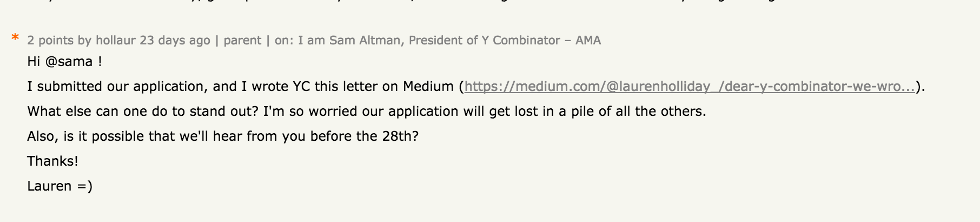This screenshot has height=222, width=980.
Task: Click the "Thanks!" line
Action: 52,161
